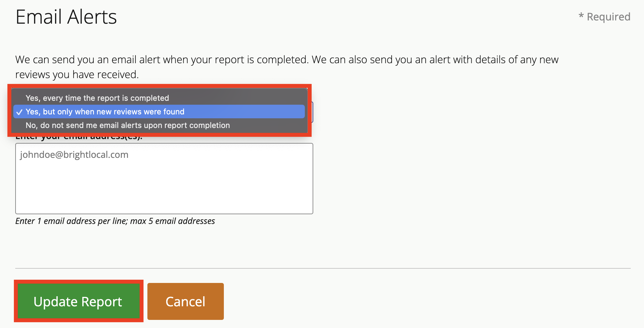Image resolution: width=644 pixels, height=328 pixels.
Task: Select the Email Alerts heading
Action: [66, 17]
